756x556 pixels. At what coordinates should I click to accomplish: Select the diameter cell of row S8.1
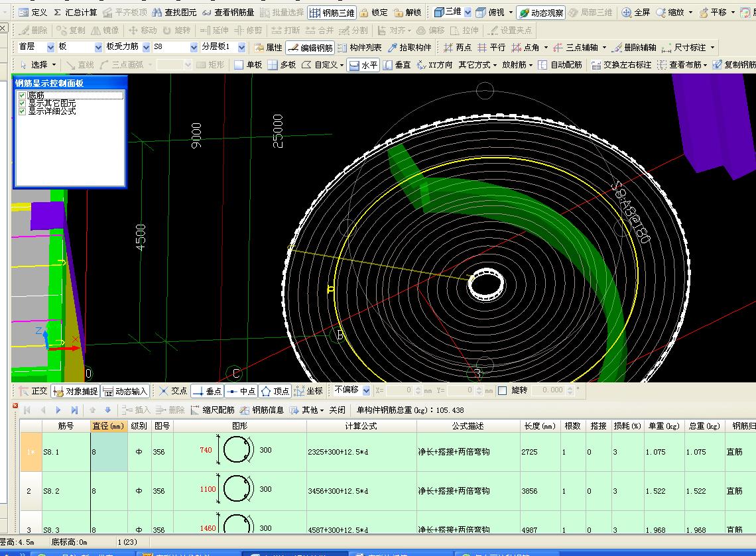[x=109, y=452]
